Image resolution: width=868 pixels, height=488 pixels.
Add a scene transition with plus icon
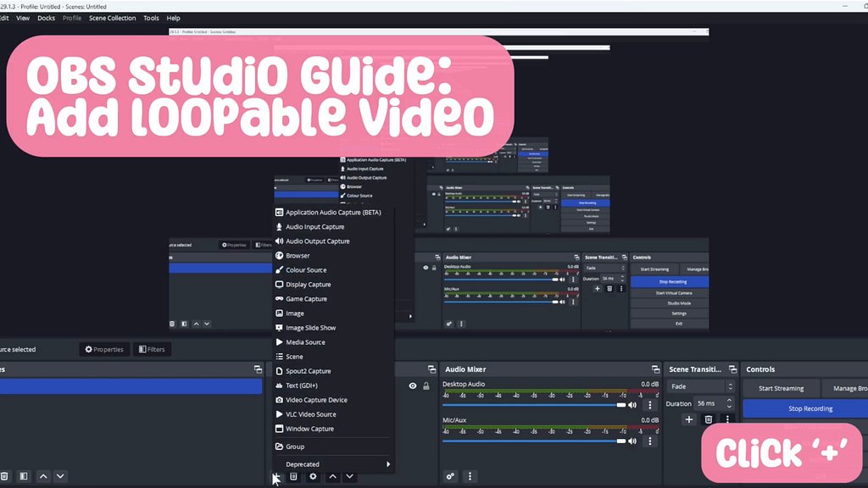689,419
